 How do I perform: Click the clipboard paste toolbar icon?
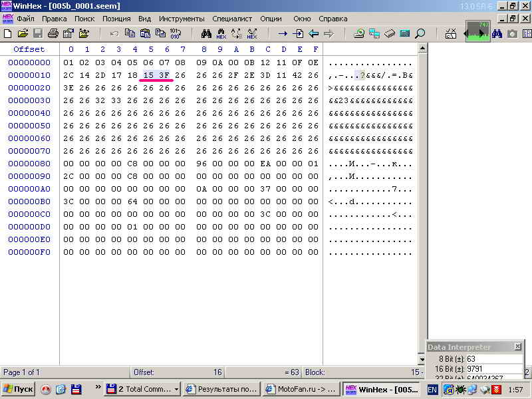tap(145, 33)
